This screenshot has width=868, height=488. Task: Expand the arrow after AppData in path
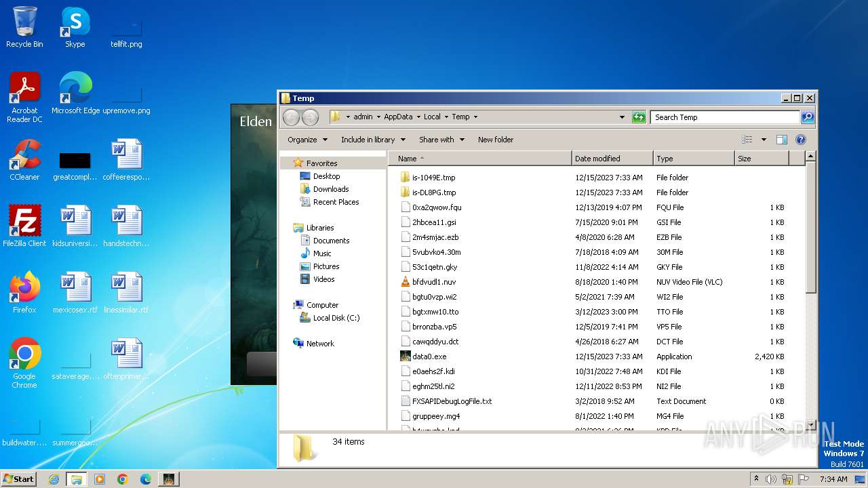(418, 117)
